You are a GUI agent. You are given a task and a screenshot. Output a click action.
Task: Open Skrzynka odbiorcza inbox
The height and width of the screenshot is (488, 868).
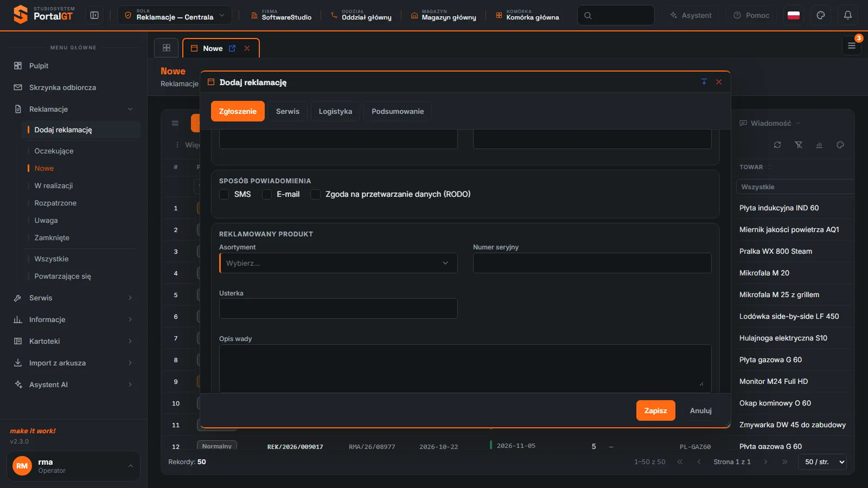click(73, 87)
